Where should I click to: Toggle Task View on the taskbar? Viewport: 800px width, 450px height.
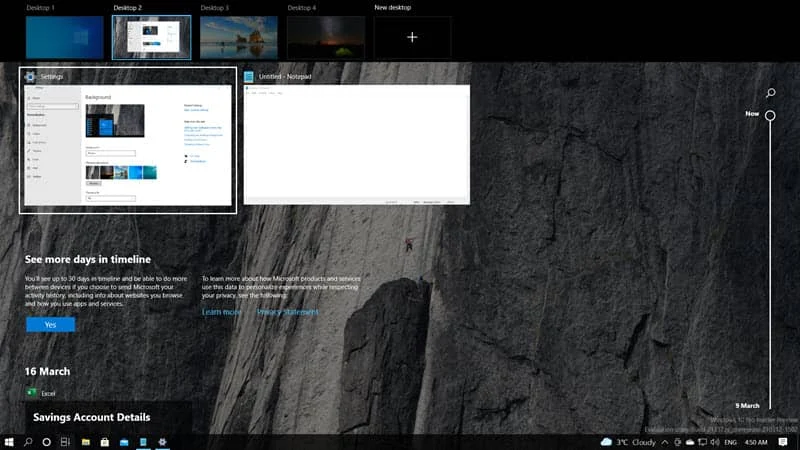pos(65,442)
